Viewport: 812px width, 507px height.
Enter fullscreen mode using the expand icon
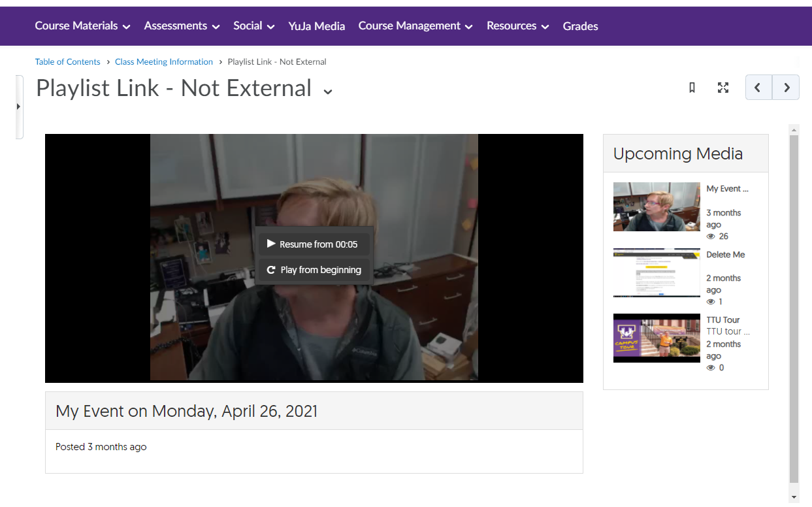click(723, 88)
